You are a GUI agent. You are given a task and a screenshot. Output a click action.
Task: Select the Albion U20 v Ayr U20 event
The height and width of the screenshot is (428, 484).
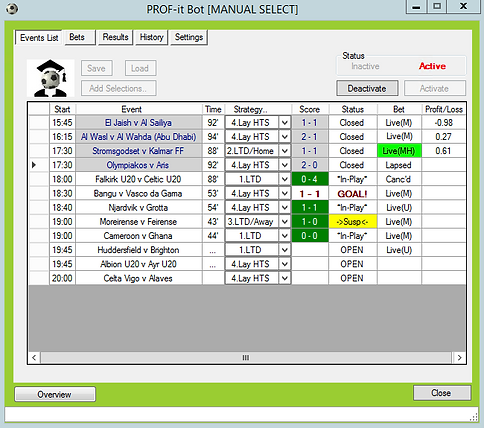pyautogui.click(x=139, y=264)
